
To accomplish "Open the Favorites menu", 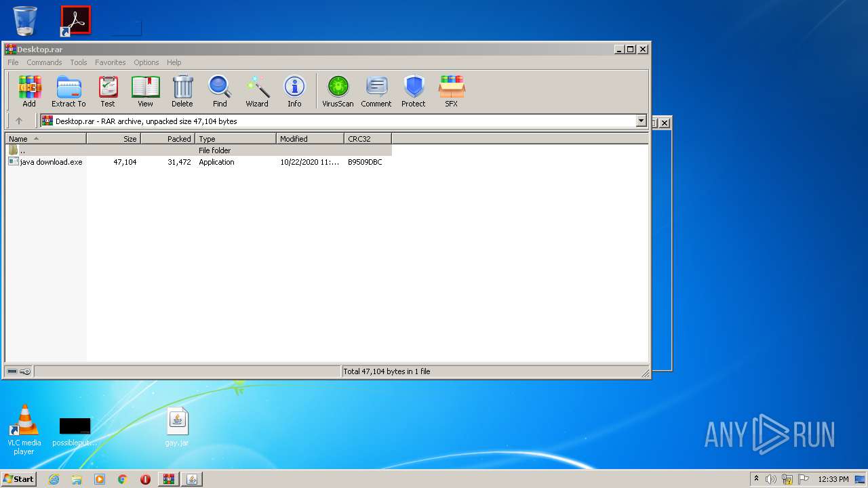I will coord(110,62).
